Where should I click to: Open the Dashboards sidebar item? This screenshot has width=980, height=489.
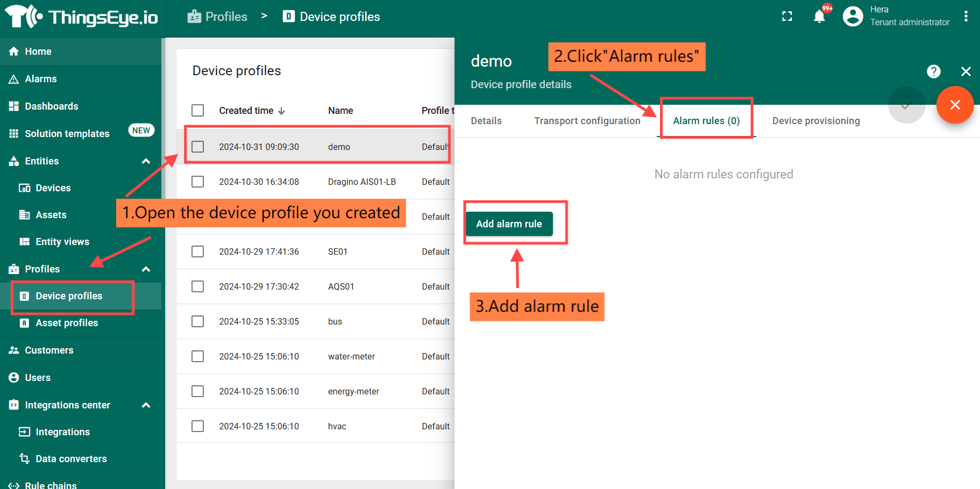coord(52,106)
